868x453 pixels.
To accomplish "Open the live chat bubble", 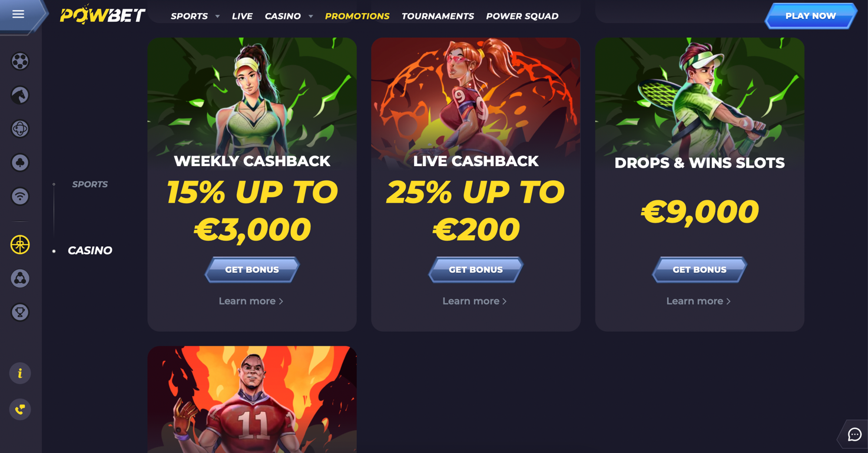I will click(854, 435).
